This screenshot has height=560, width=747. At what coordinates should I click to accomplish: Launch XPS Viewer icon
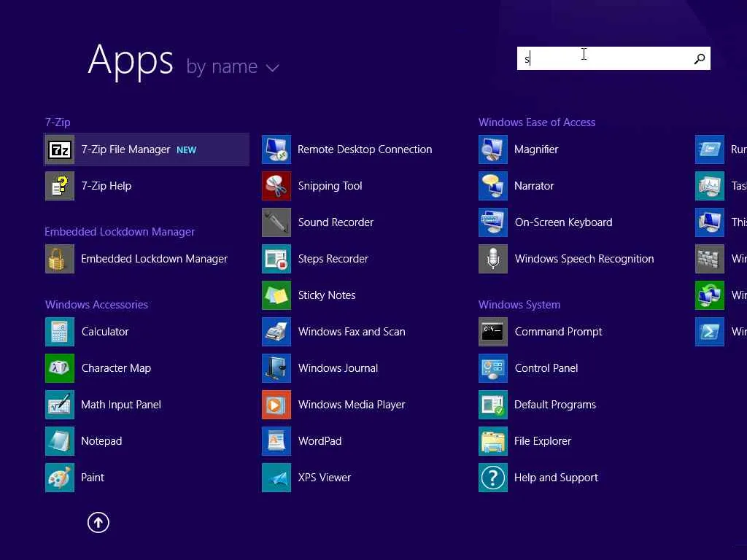(x=276, y=477)
